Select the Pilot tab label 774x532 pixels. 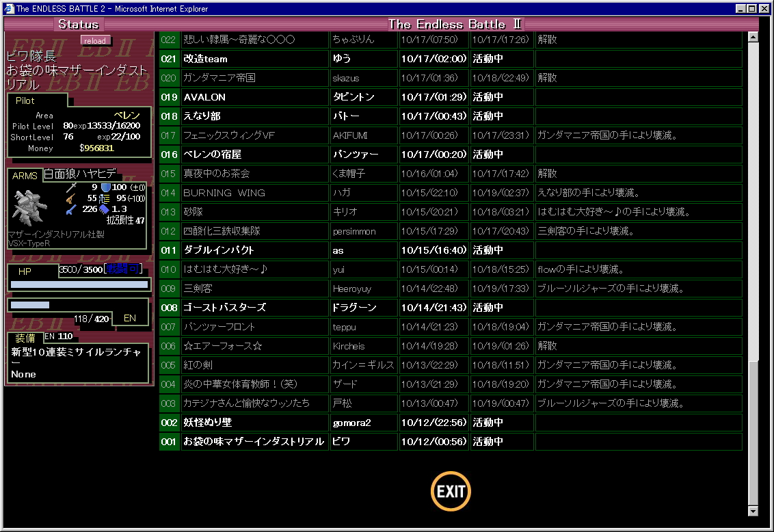coord(25,101)
